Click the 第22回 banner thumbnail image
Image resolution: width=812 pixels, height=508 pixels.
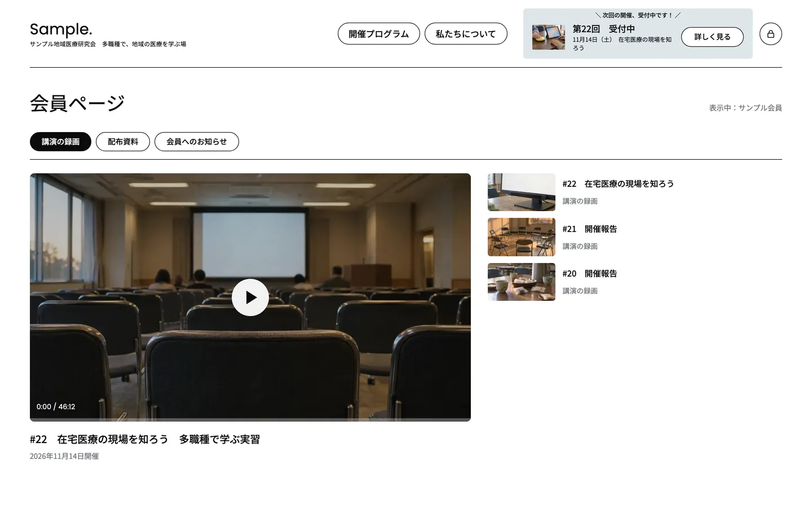(549, 37)
